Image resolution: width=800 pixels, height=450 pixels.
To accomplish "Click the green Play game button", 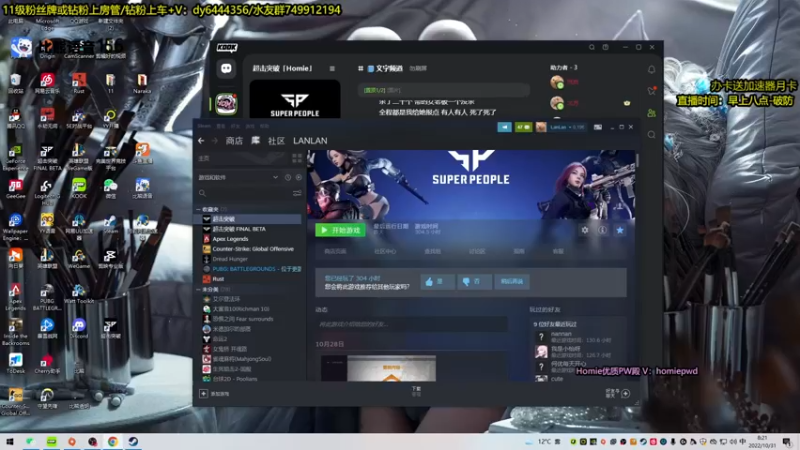I will tap(340, 230).
